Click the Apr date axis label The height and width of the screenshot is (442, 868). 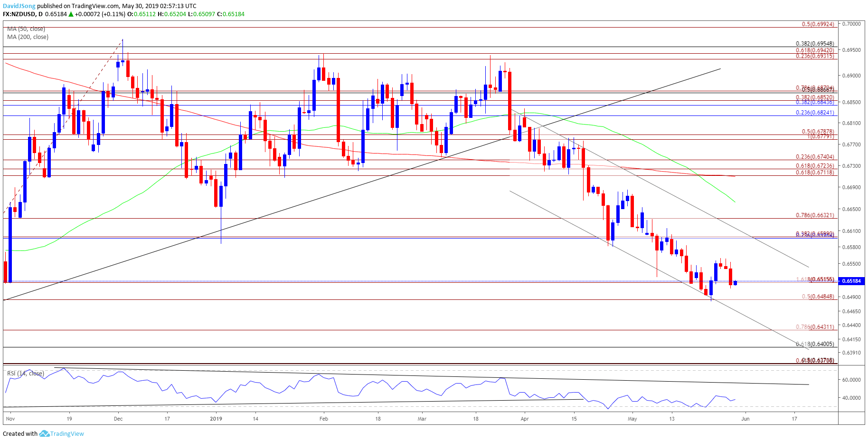point(525,419)
